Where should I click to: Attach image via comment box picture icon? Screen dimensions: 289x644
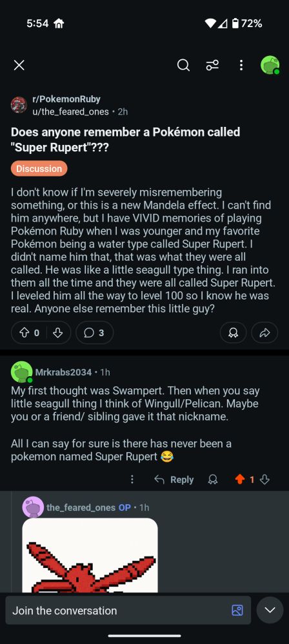(237, 611)
